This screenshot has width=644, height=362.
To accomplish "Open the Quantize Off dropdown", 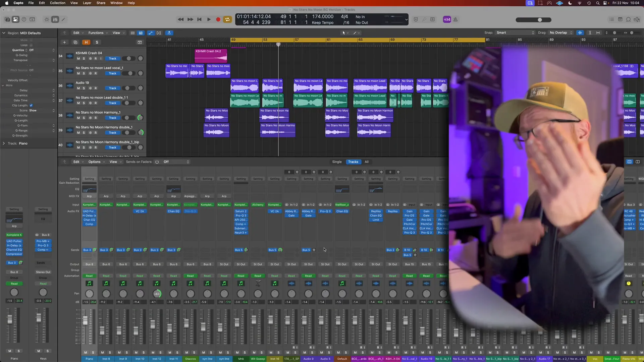I will (x=42, y=50).
